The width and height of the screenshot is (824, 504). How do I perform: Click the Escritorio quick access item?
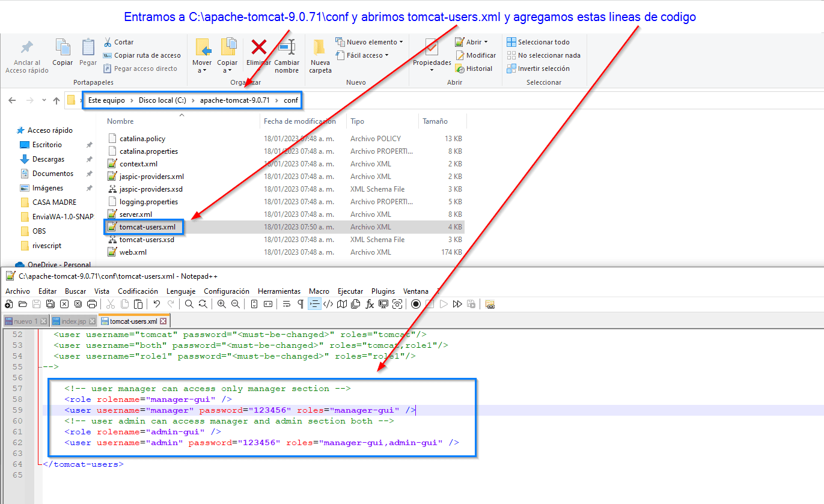click(47, 145)
